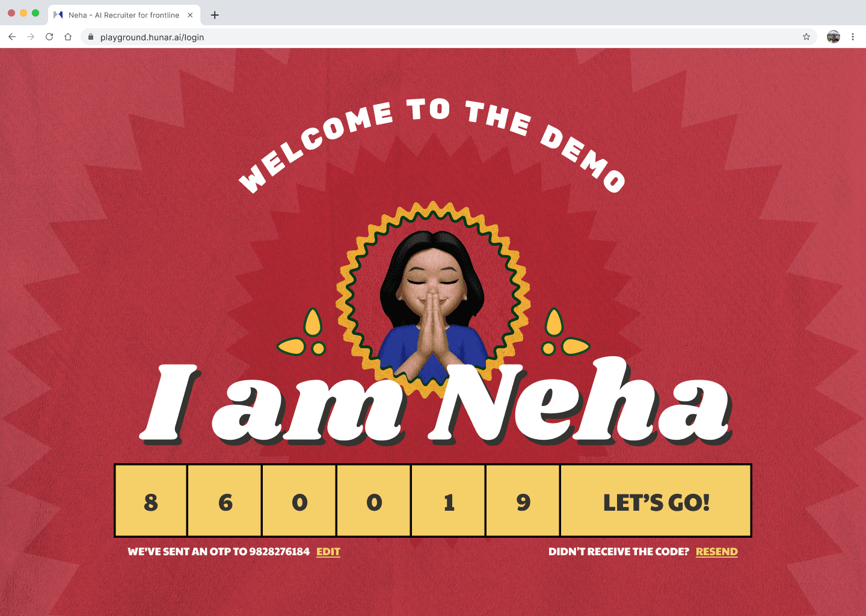Select second OTP box showing 6

(x=225, y=500)
